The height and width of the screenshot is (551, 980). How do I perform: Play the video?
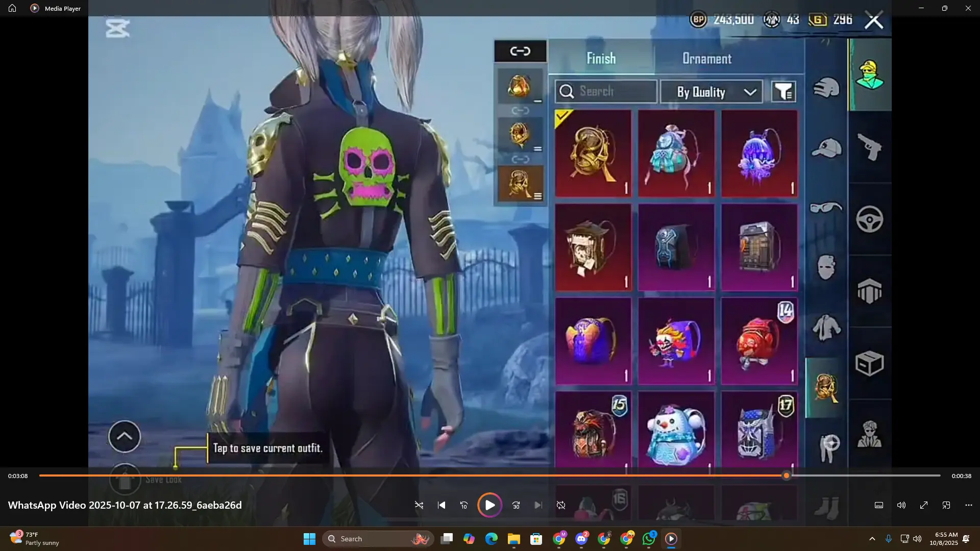click(x=489, y=505)
